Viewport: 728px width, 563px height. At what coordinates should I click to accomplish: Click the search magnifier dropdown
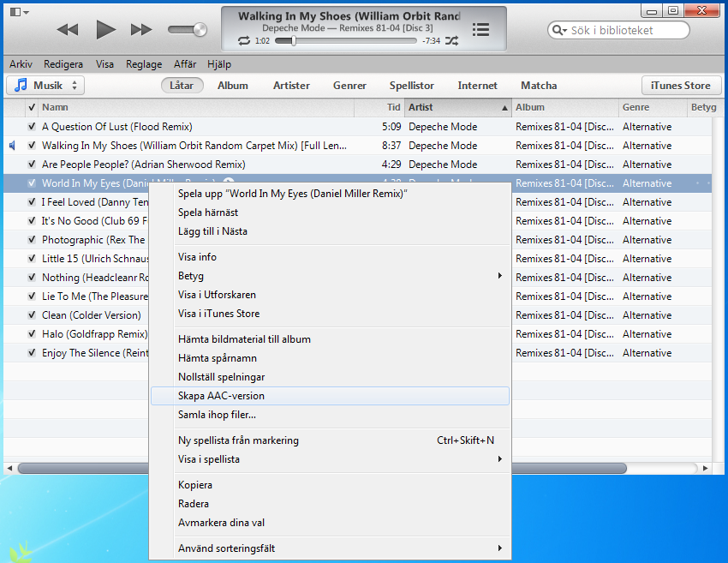click(559, 30)
